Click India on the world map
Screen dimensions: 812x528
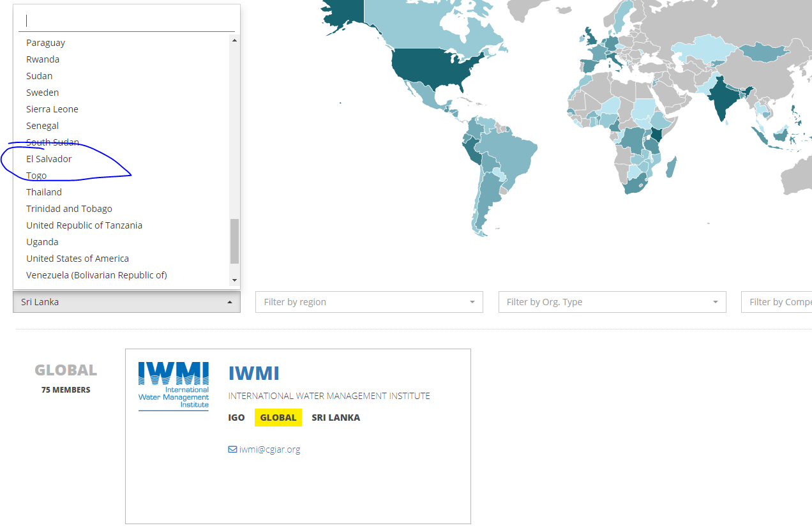[x=723, y=96]
